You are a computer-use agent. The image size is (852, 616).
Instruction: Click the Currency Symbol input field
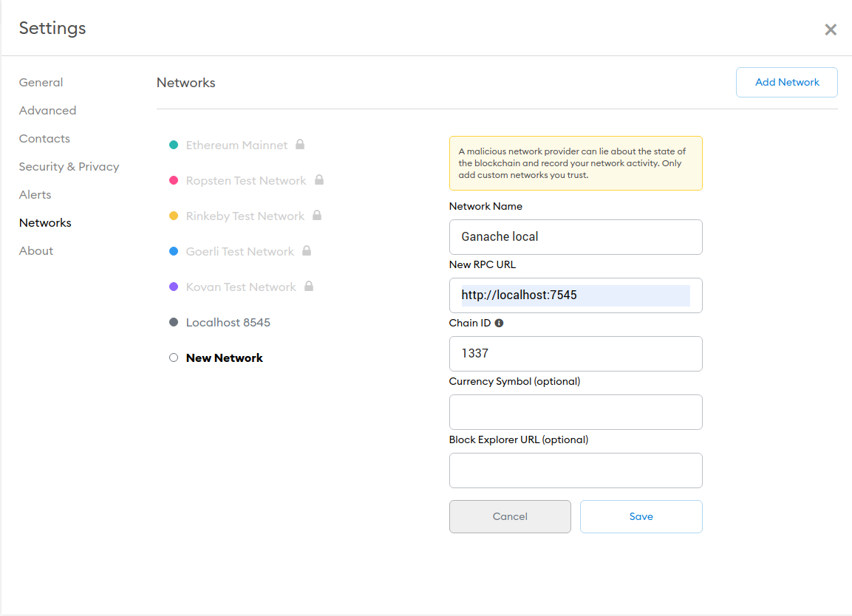[x=576, y=412]
